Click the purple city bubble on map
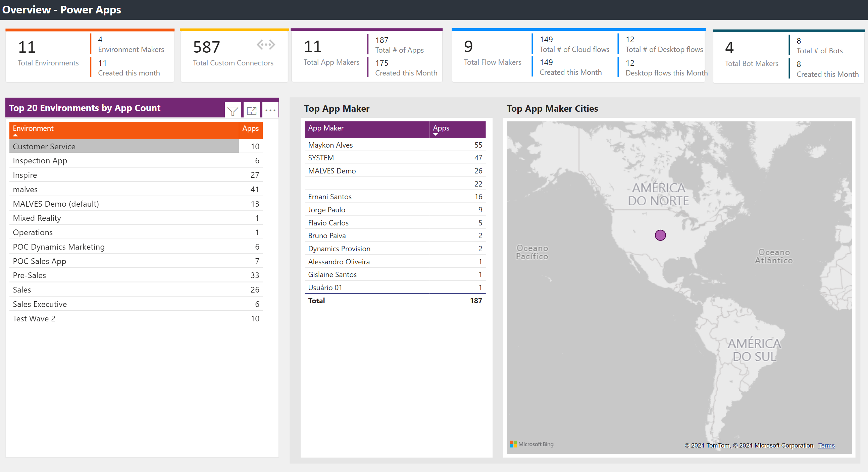 click(x=660, y=235)
